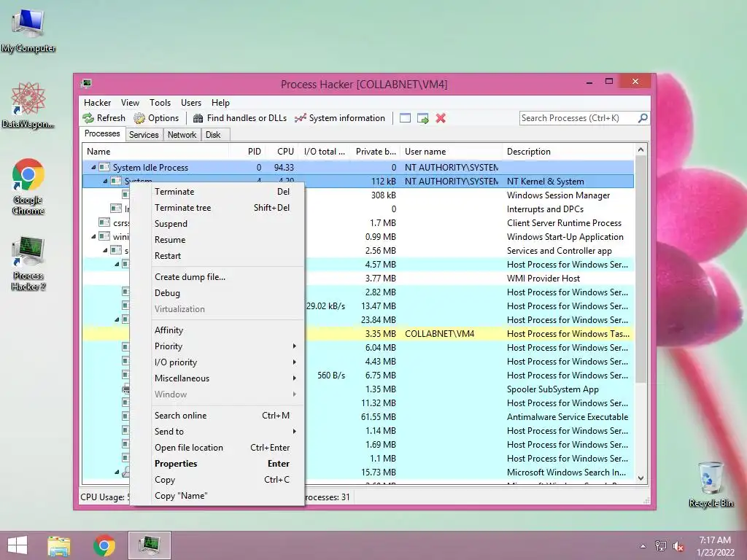Open the Hacker menu
Viewport: 747px width, 560px height.
tap(97, 103)
